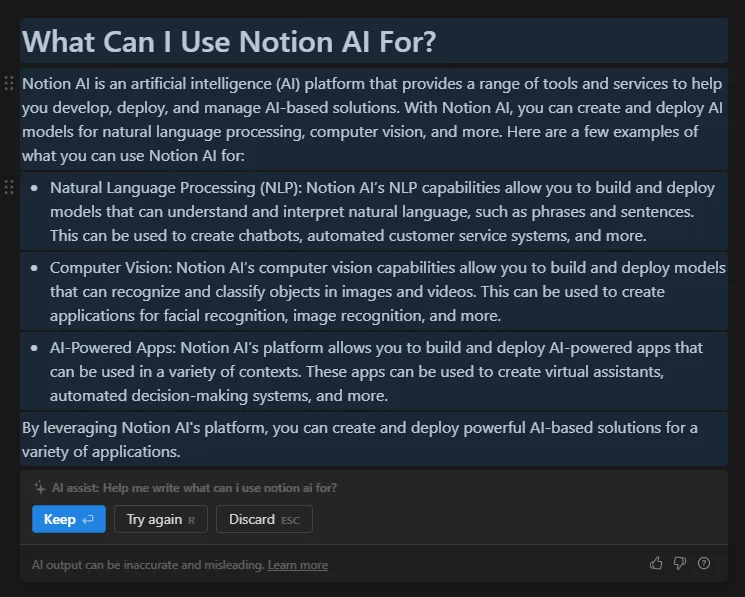This screenshot has width=745, height=597.
Task: Open the help question mark icon
Action: point(704,563)
